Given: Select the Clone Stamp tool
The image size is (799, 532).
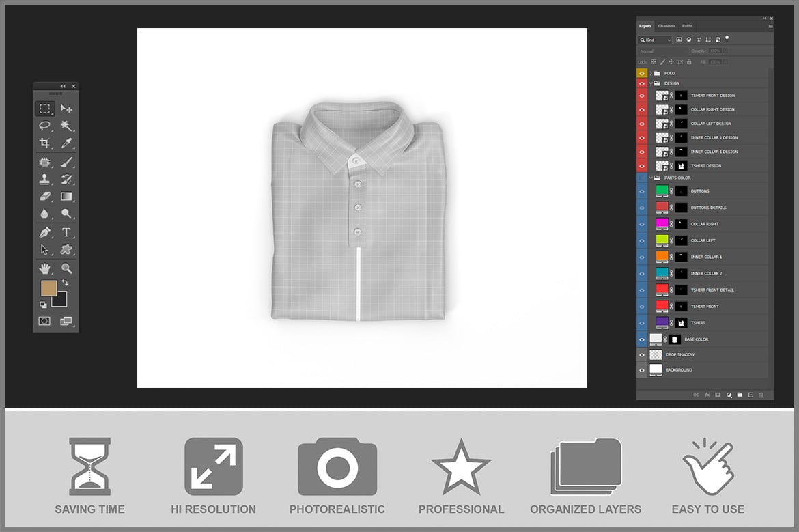Looking at the screenshot, I should point(45,179).
